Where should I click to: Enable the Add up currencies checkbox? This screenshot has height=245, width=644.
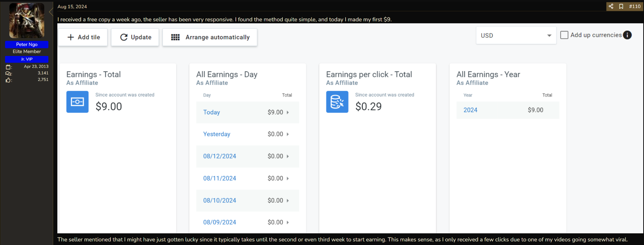564,35
